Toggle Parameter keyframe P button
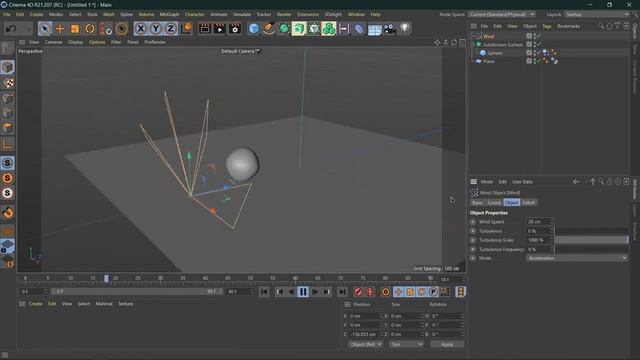 pos(433,291)
